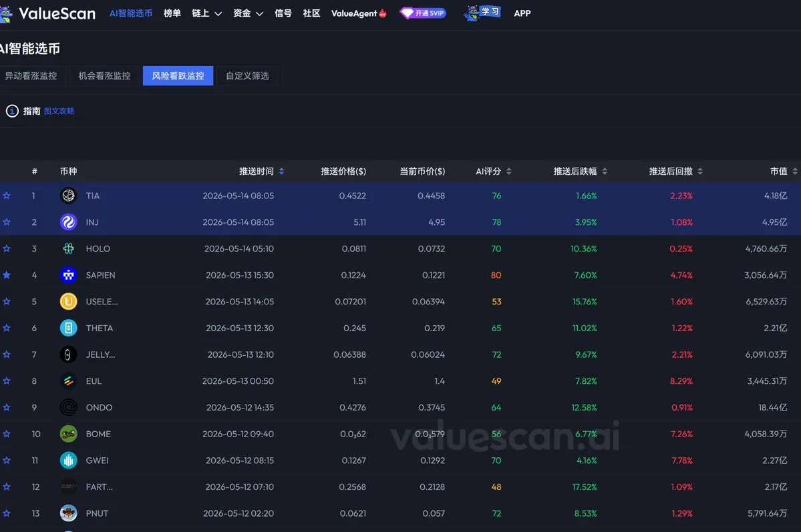The width and height of the screenshot is (801, 532).
Task: Click EUL drawdown value 8.29%
Action: point(681,381)
